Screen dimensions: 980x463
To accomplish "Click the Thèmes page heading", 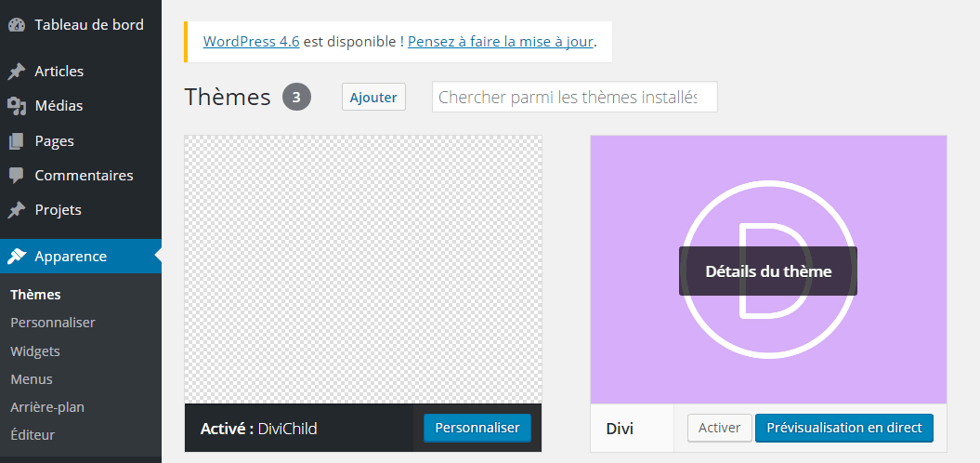I will [228, 97].
